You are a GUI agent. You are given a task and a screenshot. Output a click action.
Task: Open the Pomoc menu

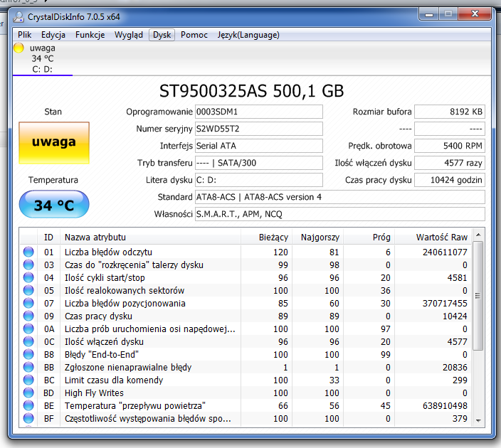[194, 35]
